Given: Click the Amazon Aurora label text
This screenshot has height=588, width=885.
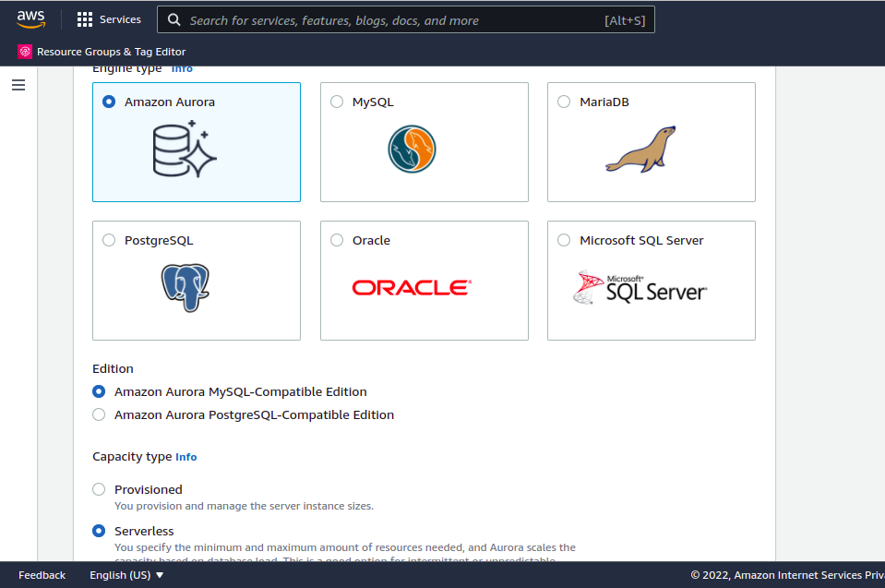Looking at the screenshot, I should tap(170, 102).
